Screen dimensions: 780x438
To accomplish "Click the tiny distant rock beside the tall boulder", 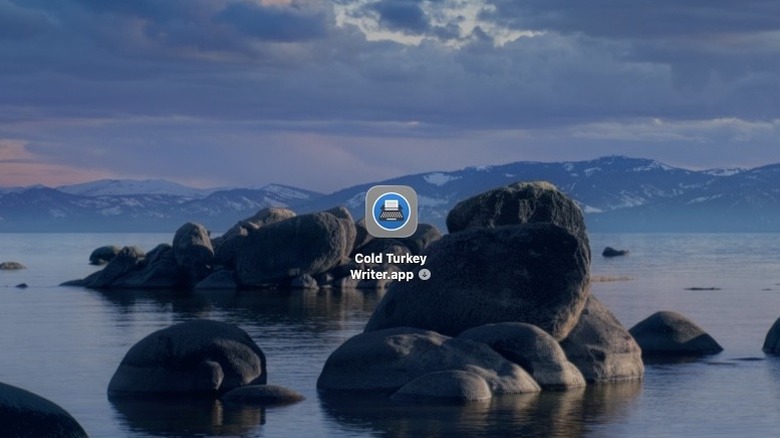I will pos(614,252).
